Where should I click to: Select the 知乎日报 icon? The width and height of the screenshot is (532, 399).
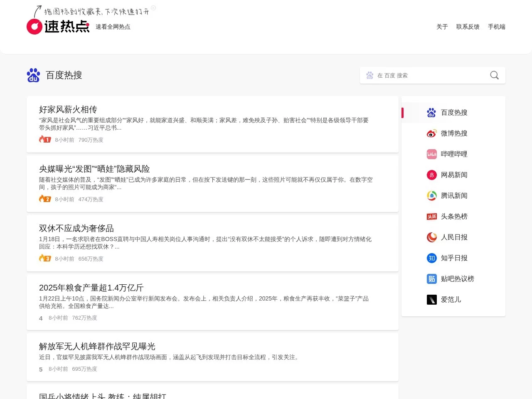pos(431,258)
